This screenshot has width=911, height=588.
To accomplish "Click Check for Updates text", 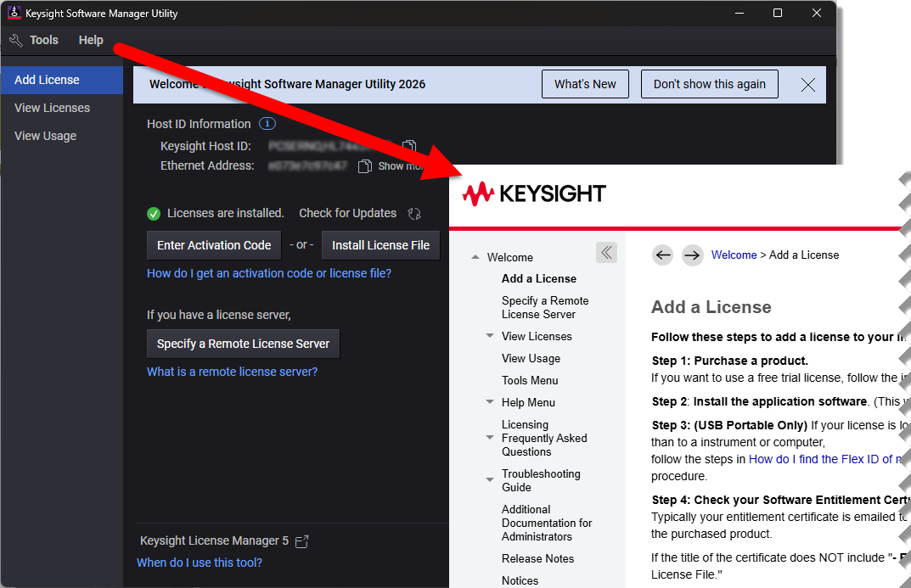I will click(x=347, y=214).
